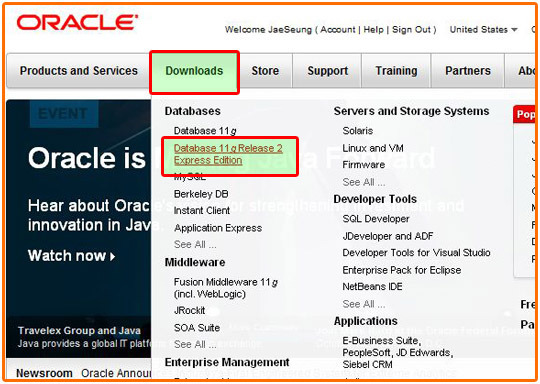
Task: Open the Help link in header
Action: [x=373, y=30]
